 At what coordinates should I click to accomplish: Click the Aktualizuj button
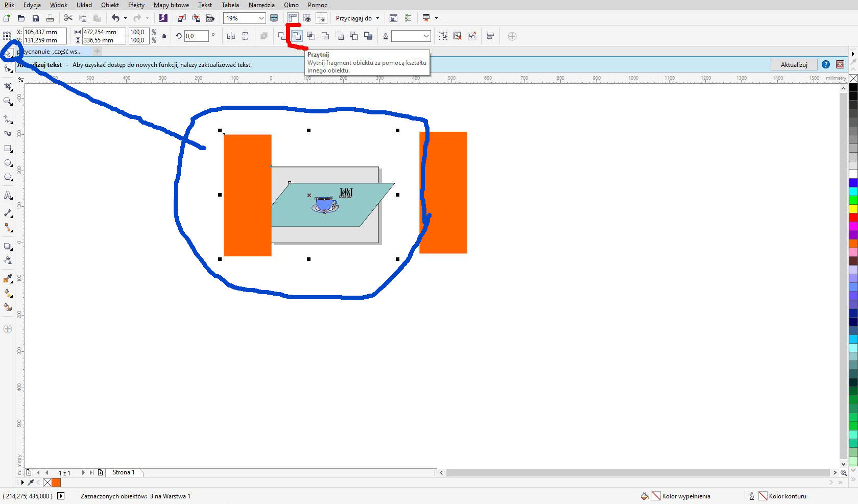794,64
